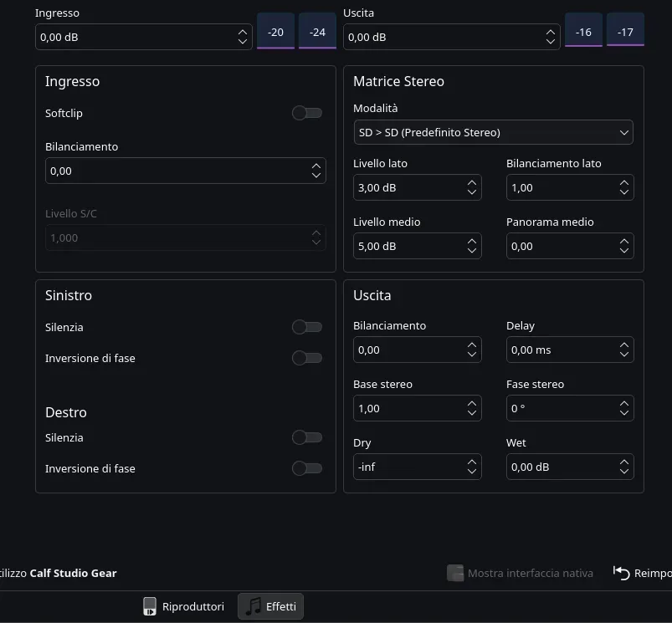Increase the Wet level with up arrow
672x623 pixels.
click(x=624, y=462)
